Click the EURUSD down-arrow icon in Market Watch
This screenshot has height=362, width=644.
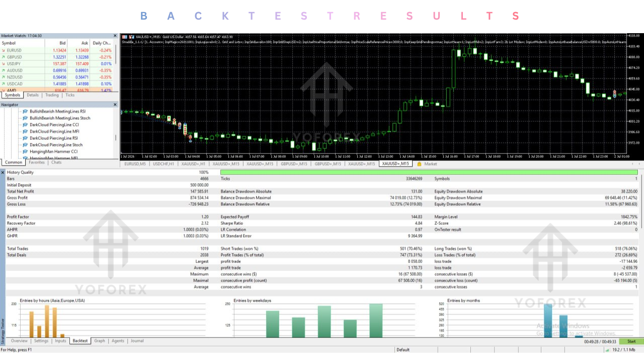[x=4, y=50]
